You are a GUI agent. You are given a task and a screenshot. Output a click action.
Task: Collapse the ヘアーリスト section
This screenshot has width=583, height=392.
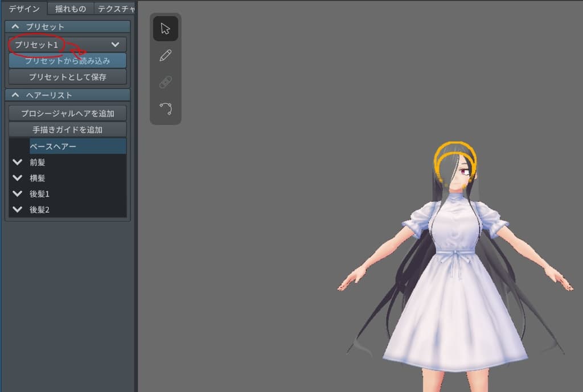[14, 95]
